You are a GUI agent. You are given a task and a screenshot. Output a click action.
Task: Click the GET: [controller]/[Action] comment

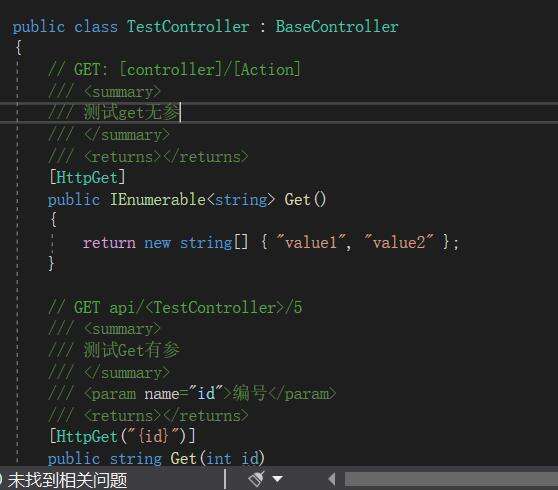pos(175,69)
